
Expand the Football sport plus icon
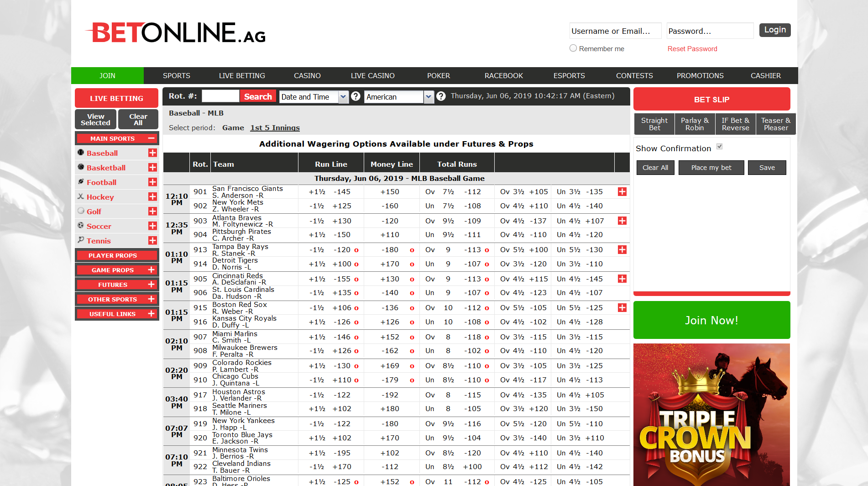coord(152,182)
